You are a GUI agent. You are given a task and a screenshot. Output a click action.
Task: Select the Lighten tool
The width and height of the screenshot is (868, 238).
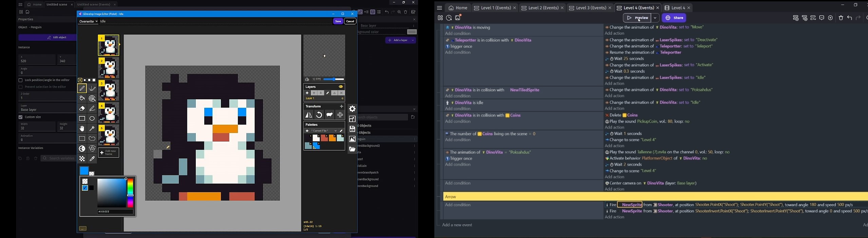82,149
